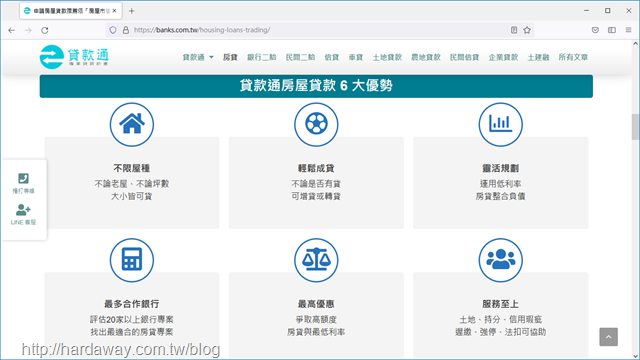The width and height of the screenshot is (640, 360).
Task: Click the circular icon above 輕鬆成貸
Action: tap(316, 124)
